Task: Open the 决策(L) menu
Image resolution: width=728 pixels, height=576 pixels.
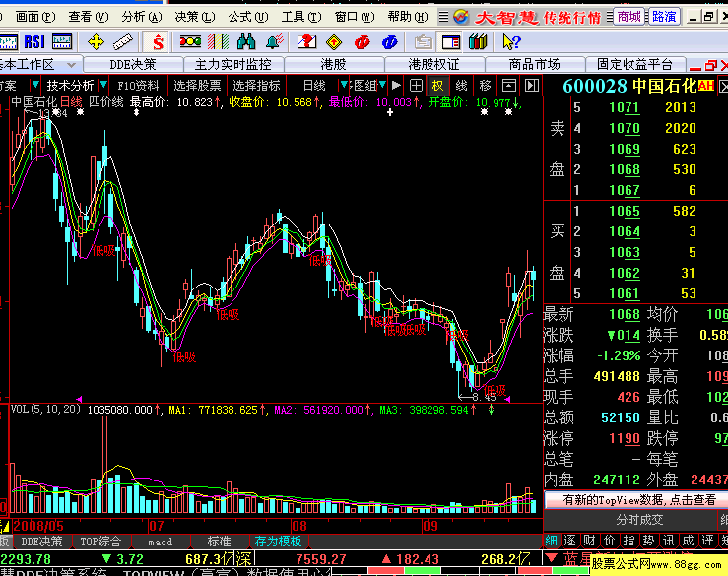Action: coord(195,17)
